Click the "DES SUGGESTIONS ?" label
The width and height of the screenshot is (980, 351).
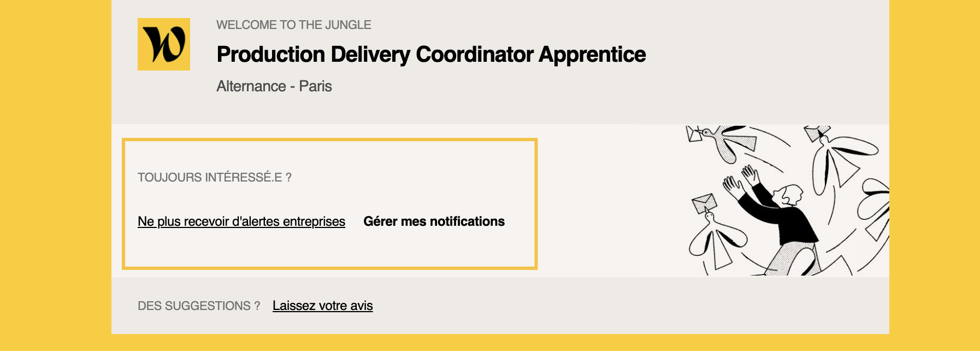pyautogui.click(x=199, y=306)
